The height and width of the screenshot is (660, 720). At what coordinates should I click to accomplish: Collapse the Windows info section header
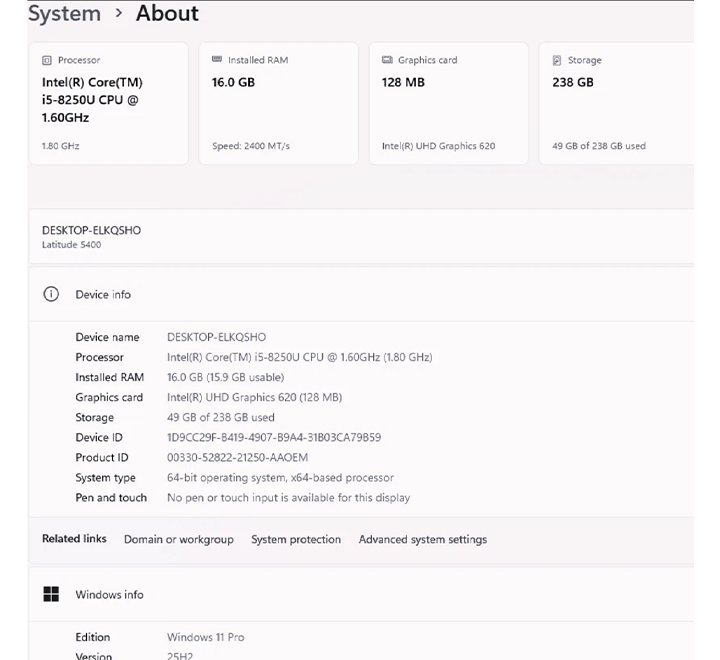click(x=361, y=594)
